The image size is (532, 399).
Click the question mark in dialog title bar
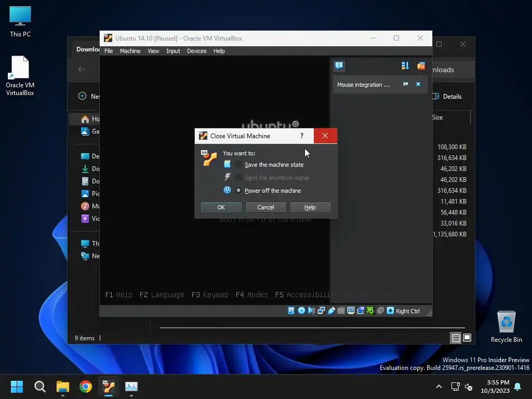tap(302, 136)
